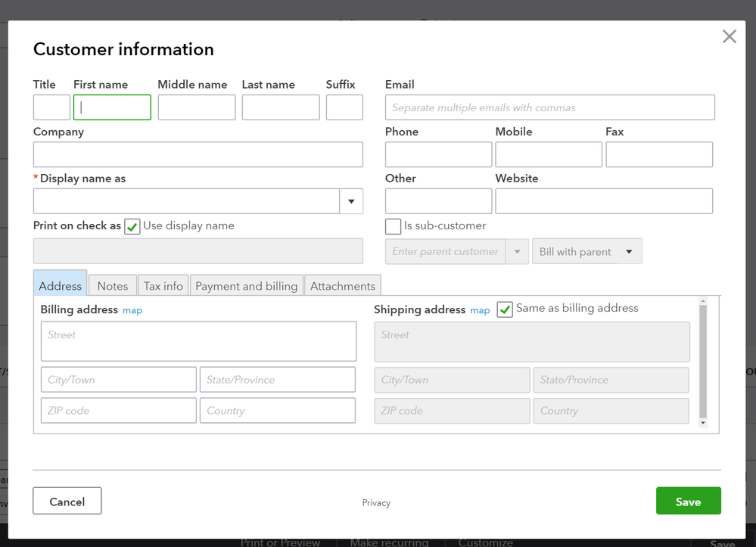756x547 pixels.
Task: Select the Payment and billing tab
Action: click(247, 286)
